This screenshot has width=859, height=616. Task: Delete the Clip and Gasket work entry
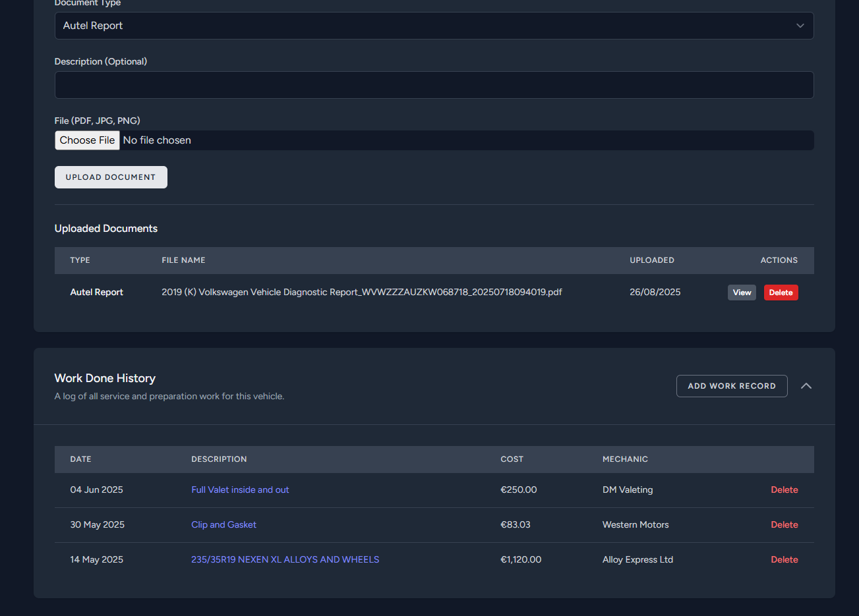coord(784,524)
